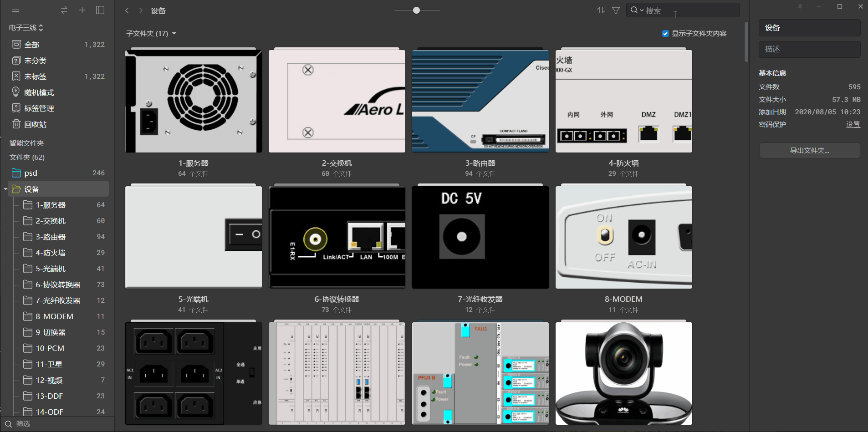Image resolution: width=868 pixels, height=432 pixels.
Task: Open the hamburger menu icon
Action: 15,10
